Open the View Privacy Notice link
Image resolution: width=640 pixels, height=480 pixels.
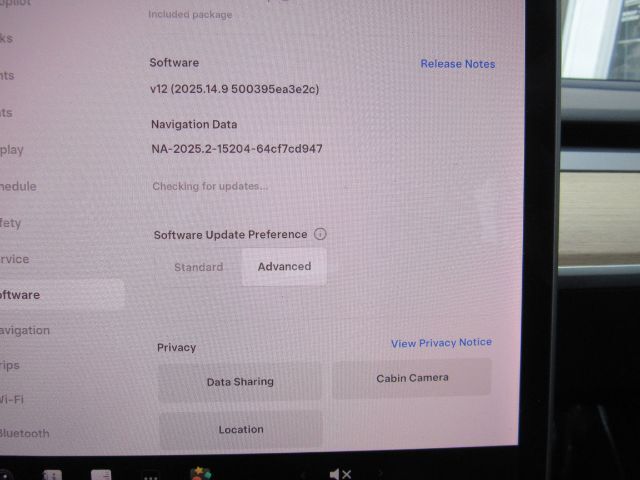tap(441, 343)
